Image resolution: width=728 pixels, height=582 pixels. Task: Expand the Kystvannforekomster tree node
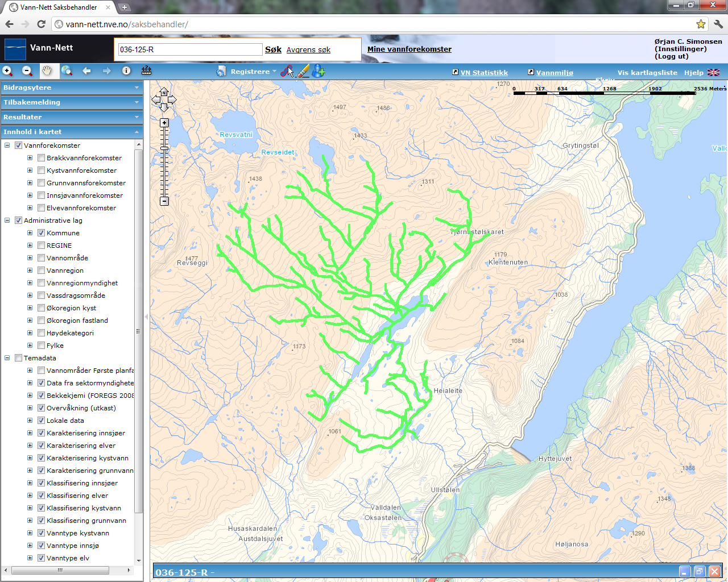point(30,171)
